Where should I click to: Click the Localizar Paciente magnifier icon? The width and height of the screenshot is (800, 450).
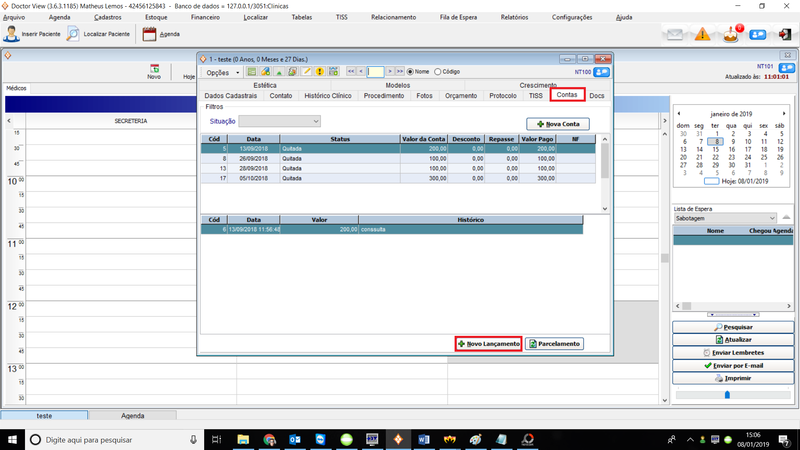pos(73,34)
